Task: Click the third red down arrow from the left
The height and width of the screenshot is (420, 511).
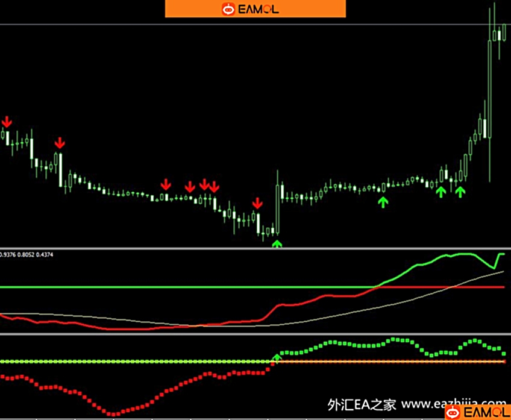Action: tap(166, 184)
